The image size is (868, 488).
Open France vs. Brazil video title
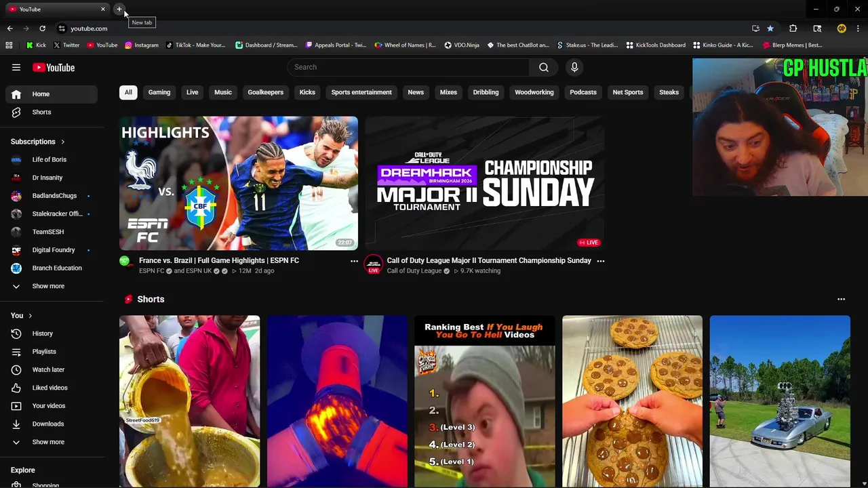tap(219, 260)
